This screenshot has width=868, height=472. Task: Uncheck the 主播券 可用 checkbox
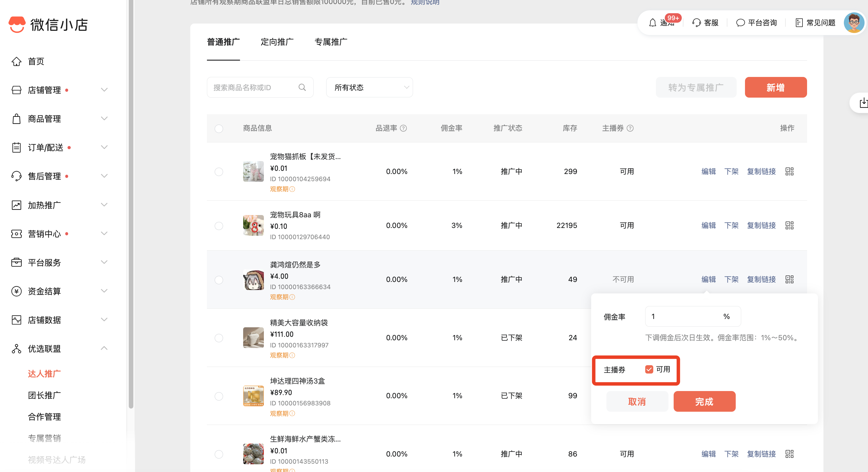(x=649, y=369)
